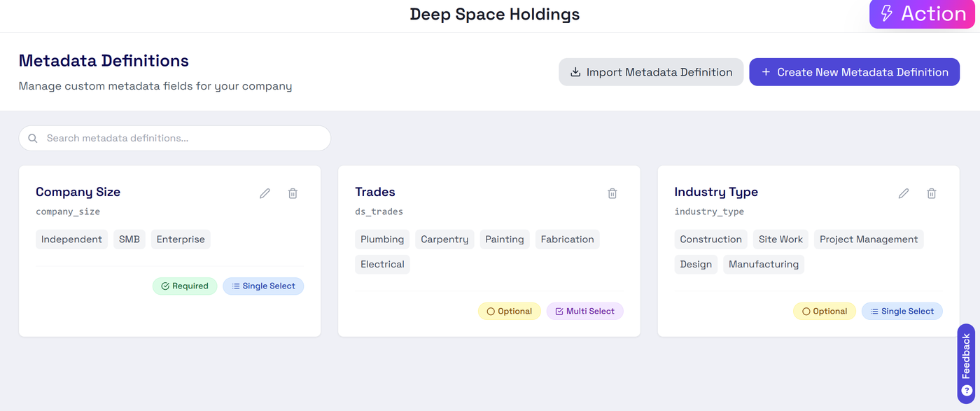Delete the Industry Type definition
980x411 pixels.
pyautogui.click(x=932, y=193)
